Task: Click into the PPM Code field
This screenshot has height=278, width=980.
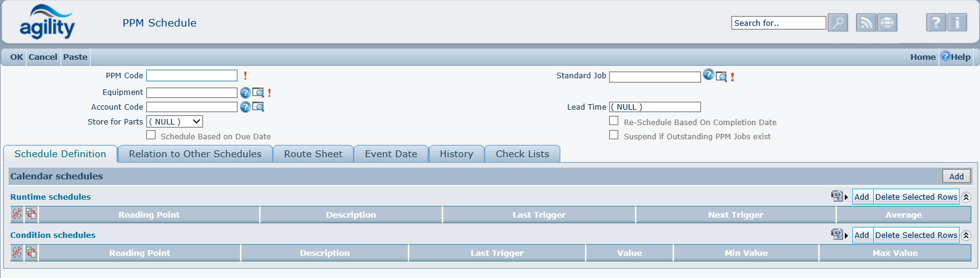Action: pos(192,76)
